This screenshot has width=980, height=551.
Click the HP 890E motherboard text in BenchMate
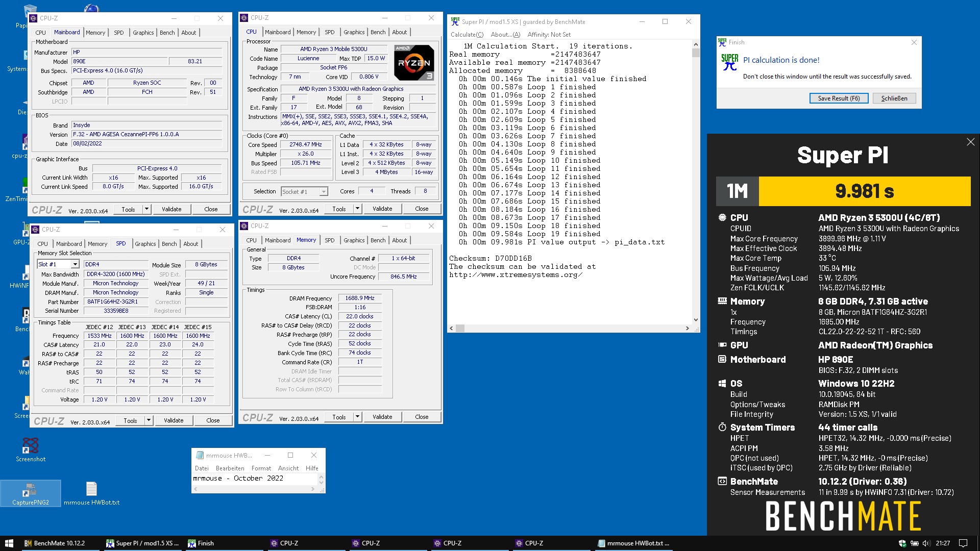pos(835,360)
